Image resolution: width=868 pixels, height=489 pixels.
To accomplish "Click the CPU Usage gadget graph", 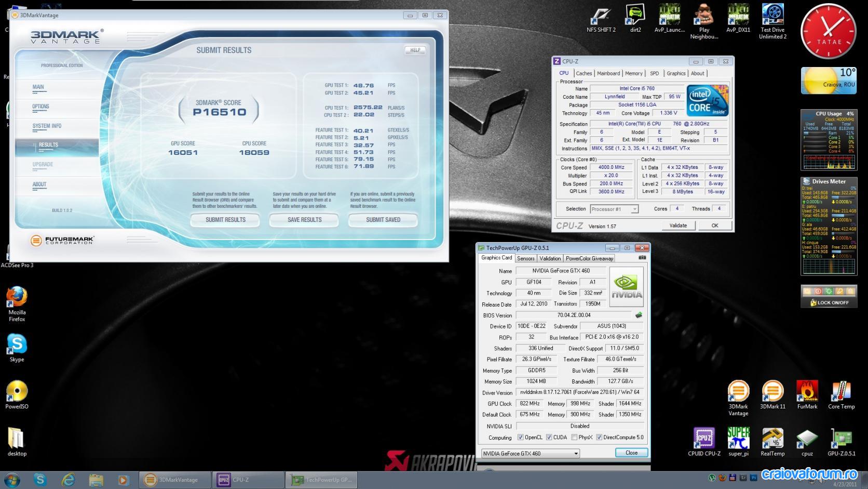I will click(x=829, y=162).
